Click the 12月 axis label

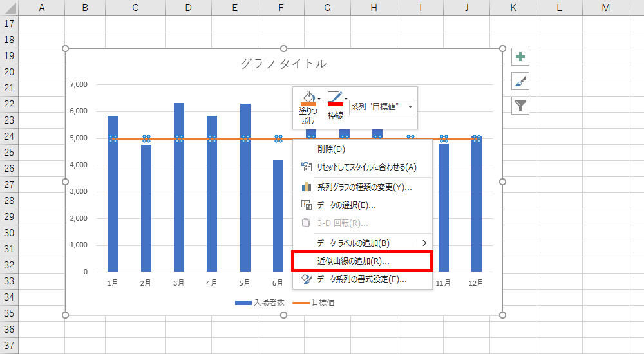pyautogui.click(x=476, y=283)
